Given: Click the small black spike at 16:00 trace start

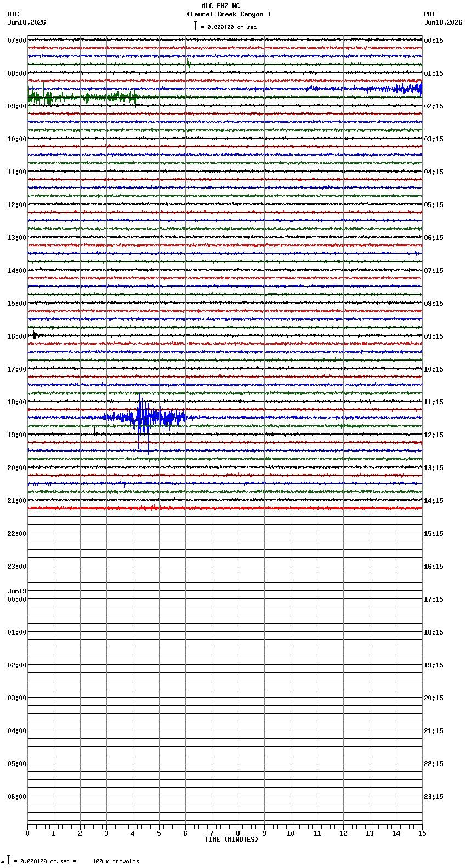Looking at the screenshot, I should (x=35, y=335).
